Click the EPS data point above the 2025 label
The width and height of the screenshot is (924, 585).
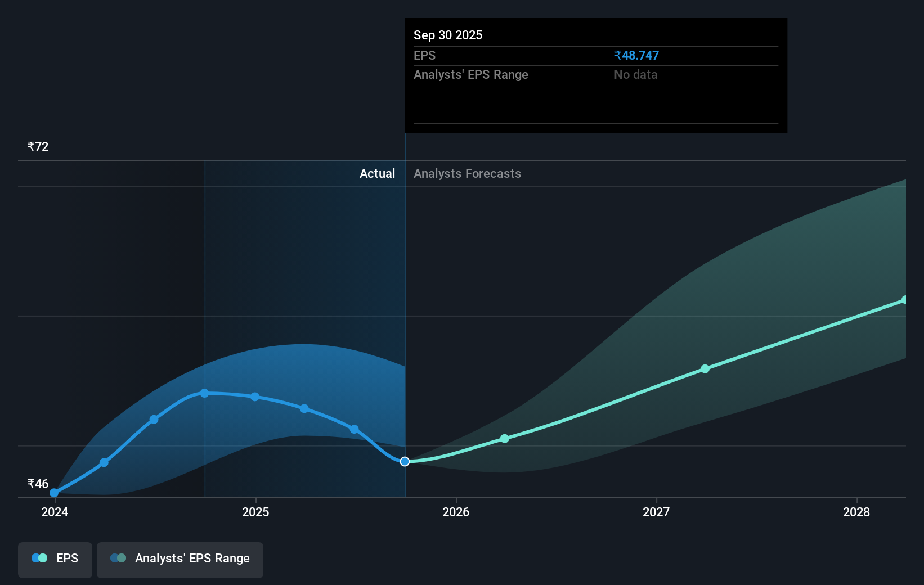[255, 397]
